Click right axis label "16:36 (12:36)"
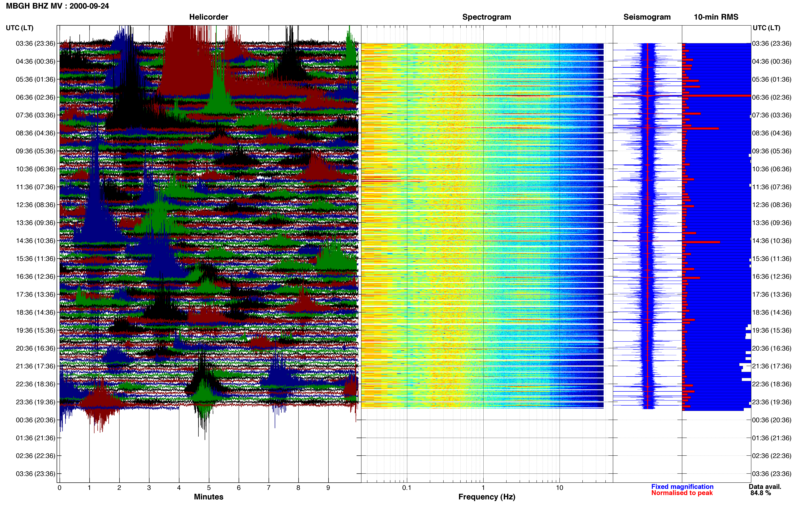The height and width of the screenshot is (508, 812). [x=772, y=277]
